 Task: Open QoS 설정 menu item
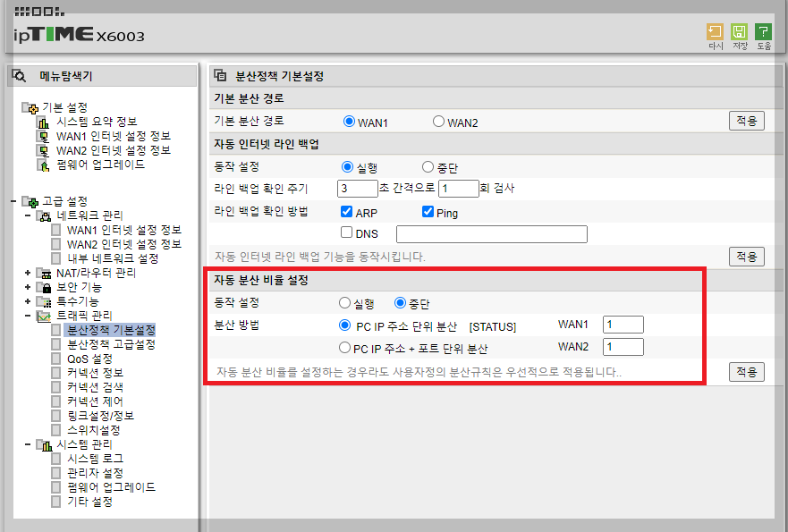tap(90, 359)
